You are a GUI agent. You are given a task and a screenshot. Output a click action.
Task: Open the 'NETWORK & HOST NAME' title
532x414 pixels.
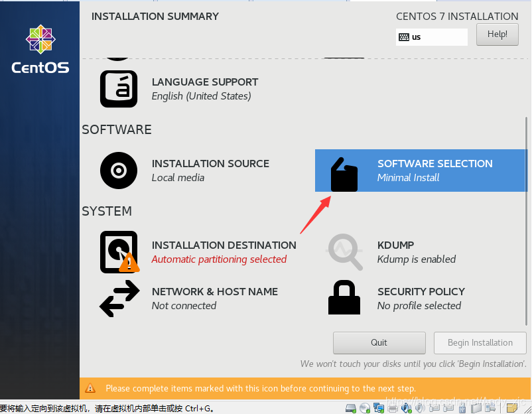[x=215, y=291]
